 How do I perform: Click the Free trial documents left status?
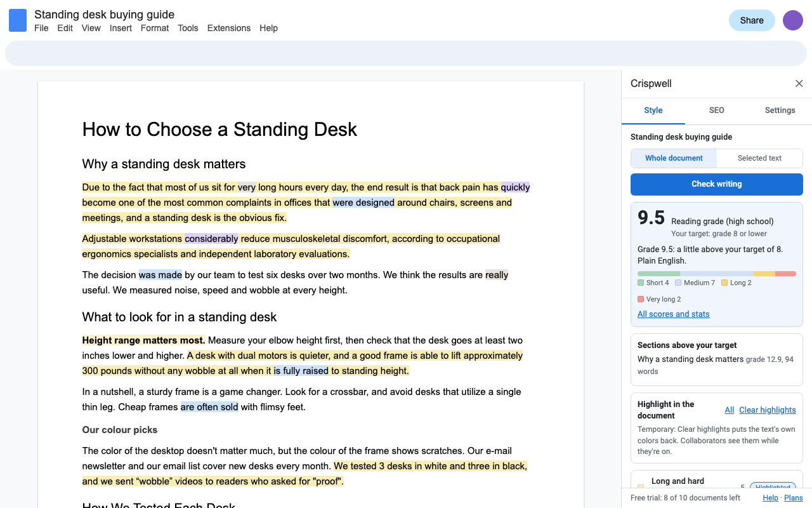685,498
